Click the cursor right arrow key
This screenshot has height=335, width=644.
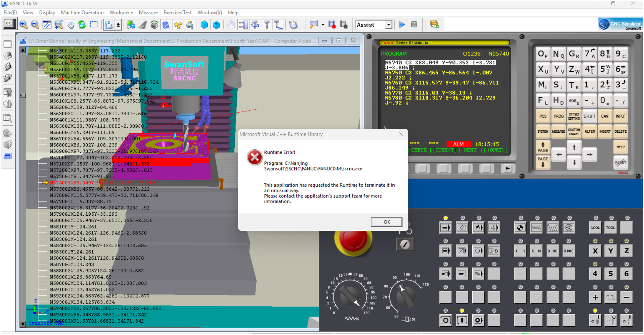coord(590,154)
